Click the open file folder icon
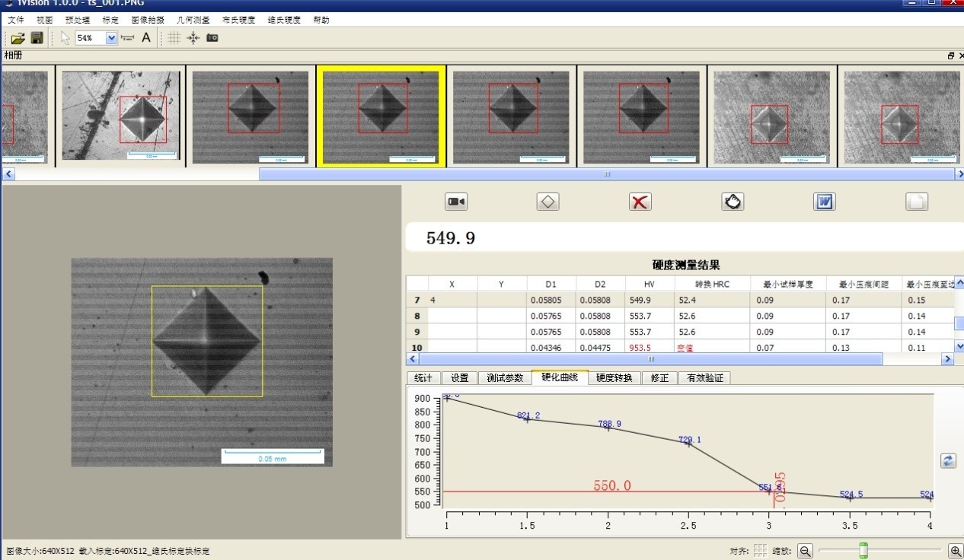The image size is (964, 560). click(18, 38)
